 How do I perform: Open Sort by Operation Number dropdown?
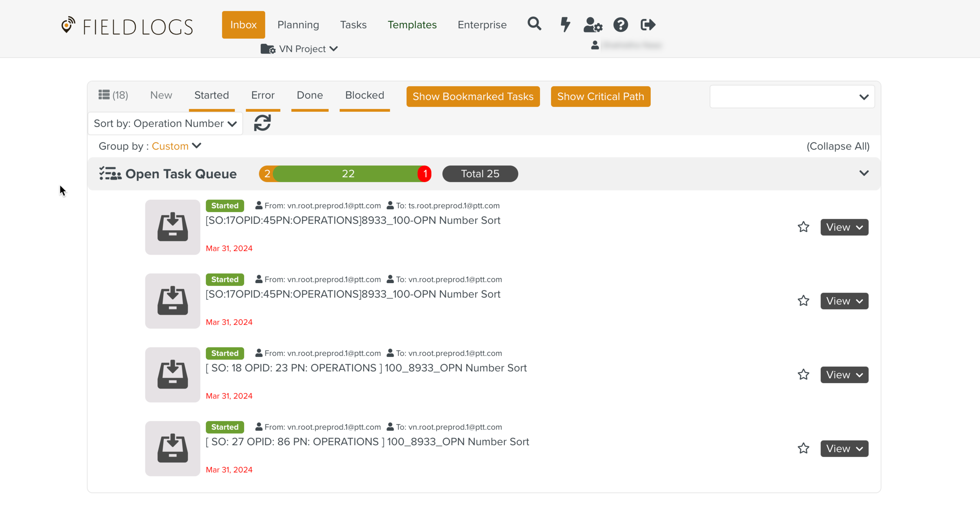click(x=165, y=124)
